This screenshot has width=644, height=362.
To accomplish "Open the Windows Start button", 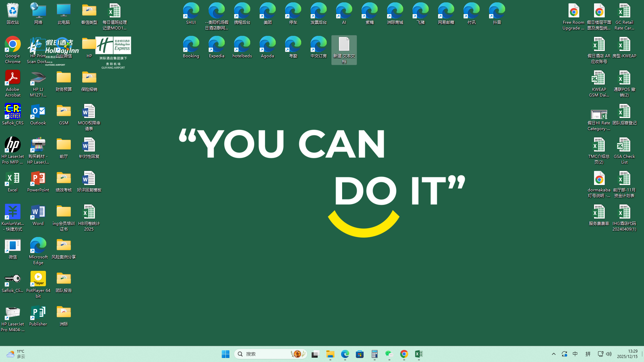I will click(225, 354).
